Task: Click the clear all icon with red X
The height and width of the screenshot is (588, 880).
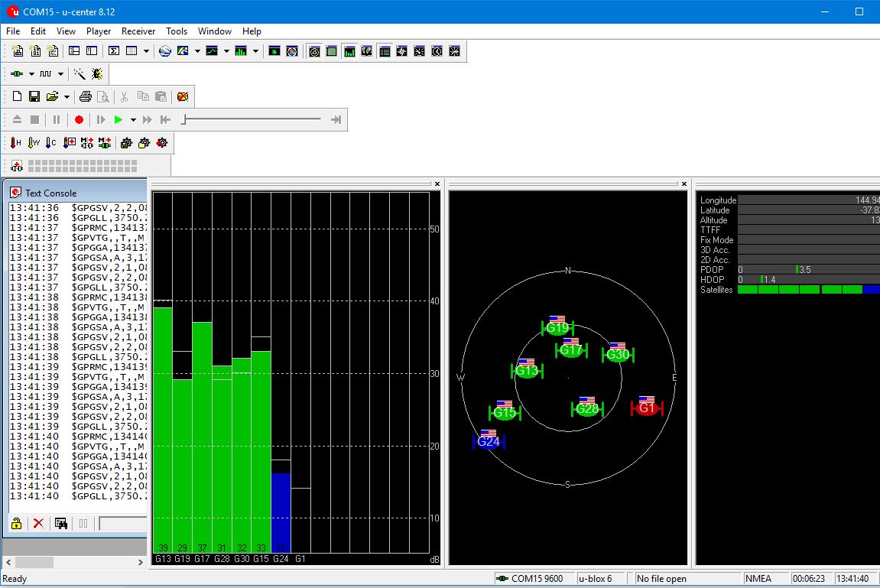Action: pyautogui.click(x=183, y=96)
